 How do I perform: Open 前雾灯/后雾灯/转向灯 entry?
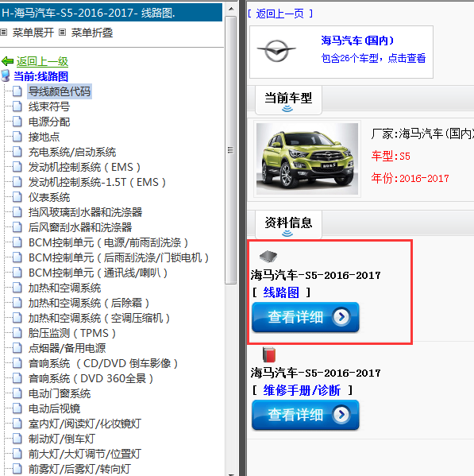point(79,469)
